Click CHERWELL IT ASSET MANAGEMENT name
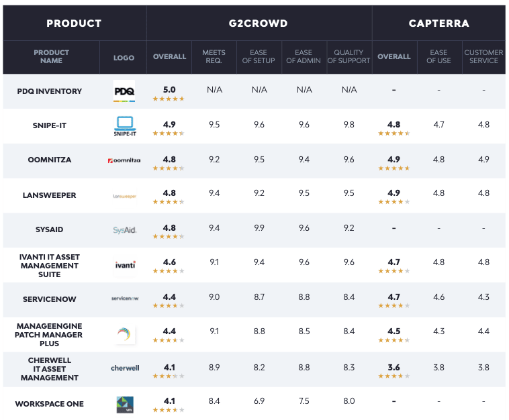The width and height of the screenshot is (509, 420). (x=49, y=369)
